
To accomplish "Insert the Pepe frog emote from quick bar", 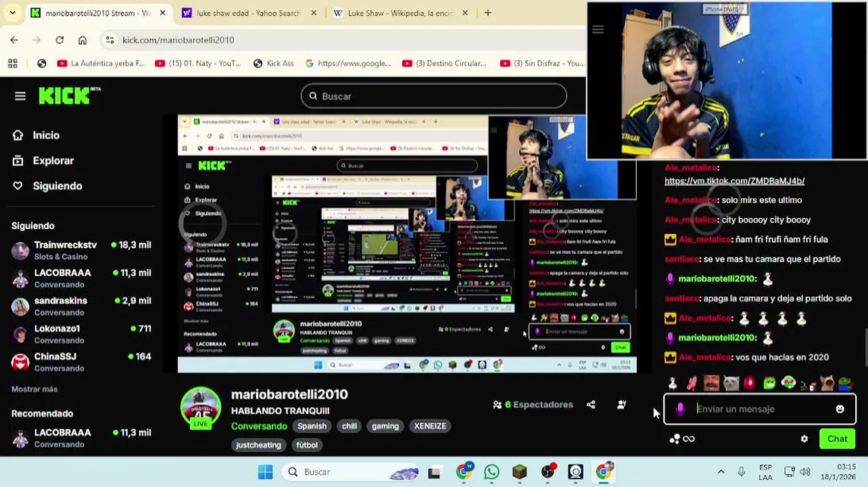I will tap(846, 384).
